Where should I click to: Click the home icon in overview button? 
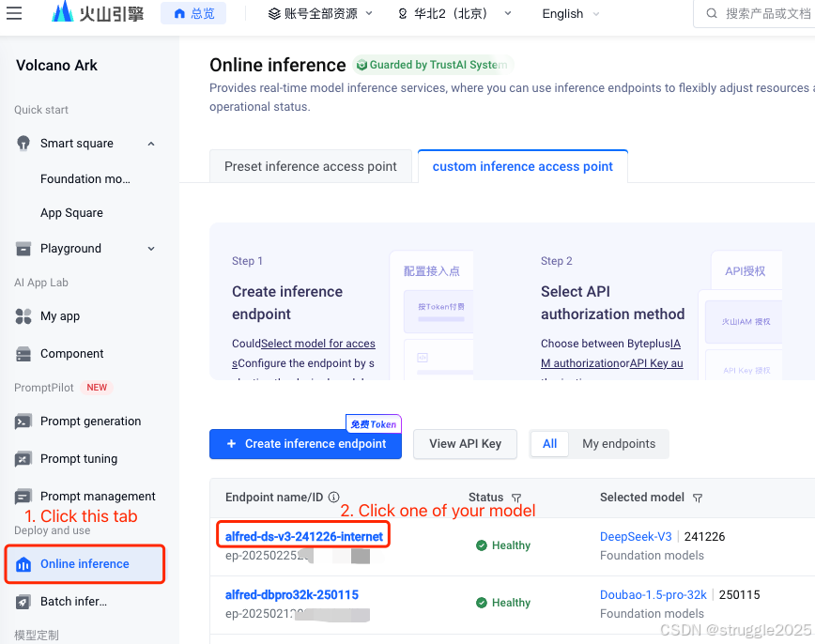coord(179,13)
